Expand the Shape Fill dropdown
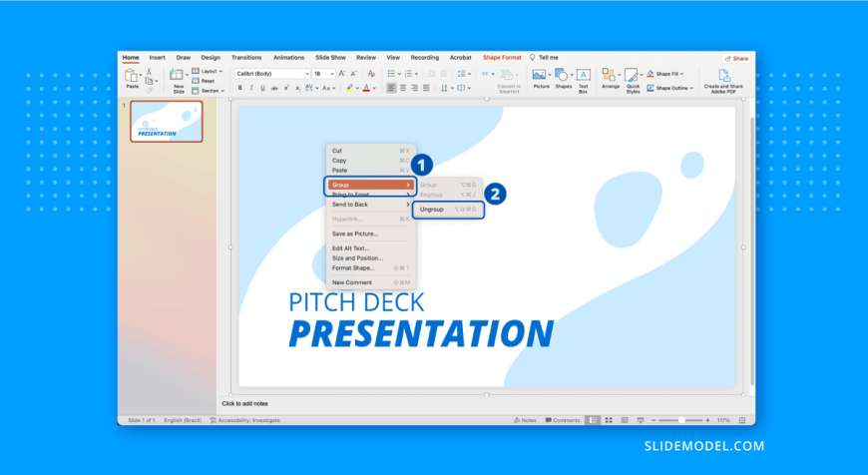The height and width of the screenshot is (475, 868). tap(665, 74)
